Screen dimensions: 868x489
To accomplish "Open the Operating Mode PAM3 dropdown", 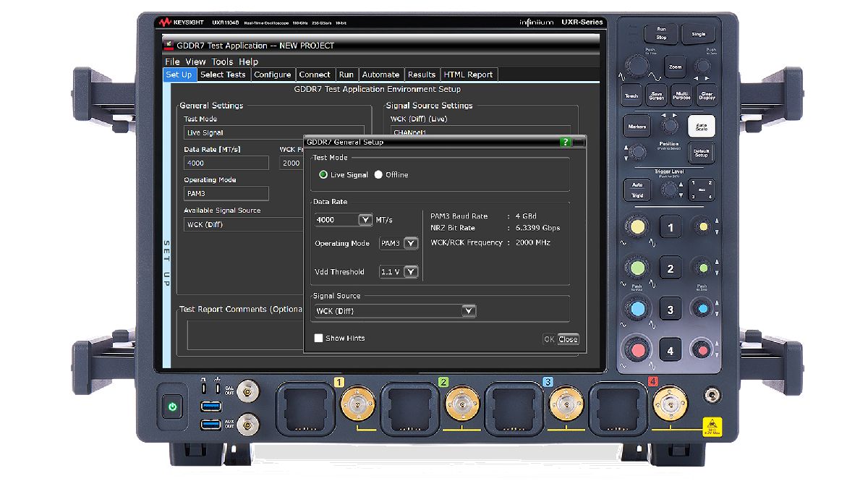I will (412, 244).
